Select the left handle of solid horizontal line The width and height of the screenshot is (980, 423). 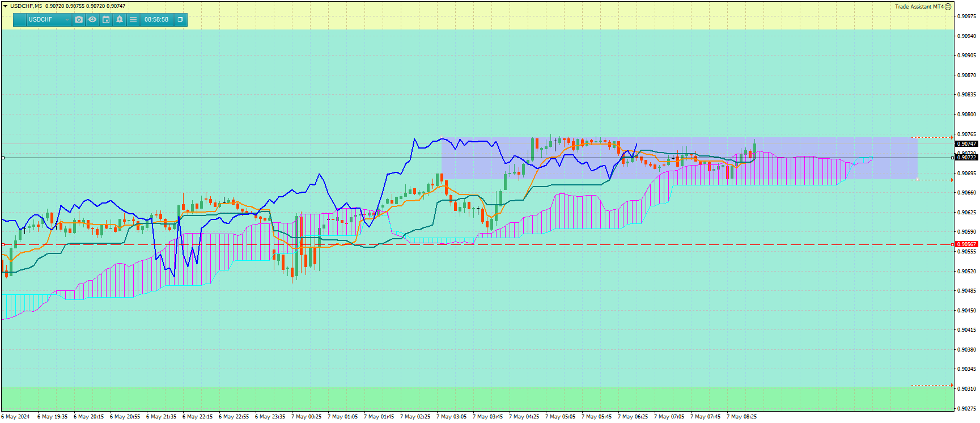click(3, 158)
